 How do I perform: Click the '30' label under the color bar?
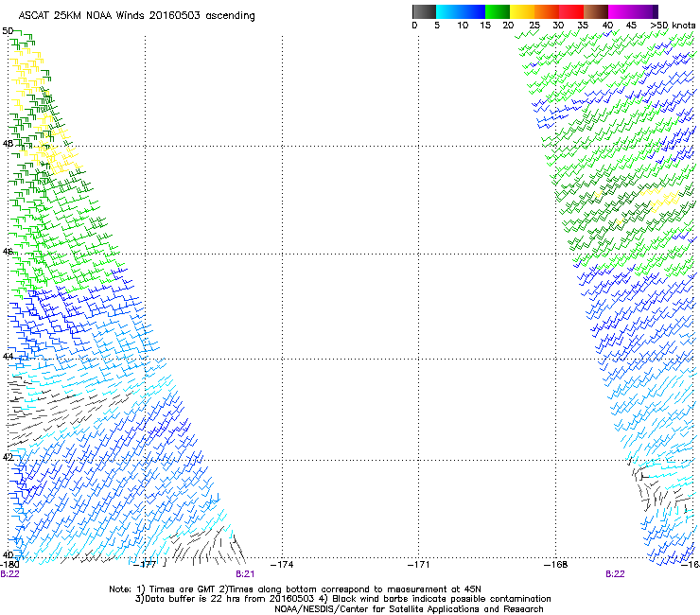pyautogui.click(x=558, y=26)
